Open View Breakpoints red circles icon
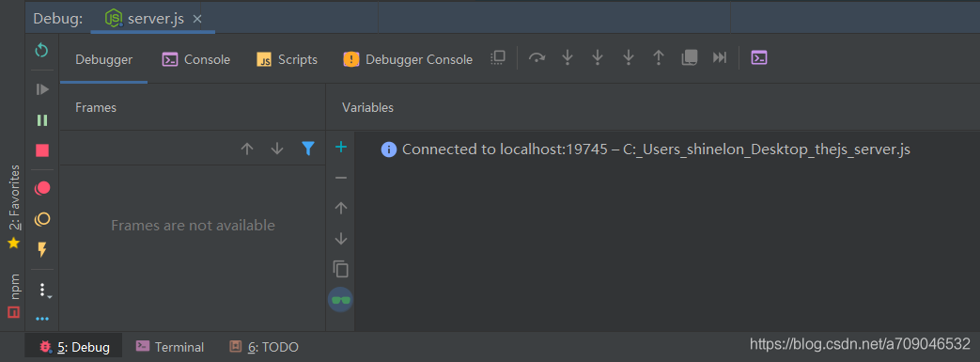Viewport: 980px width, 362px height. 42,187
